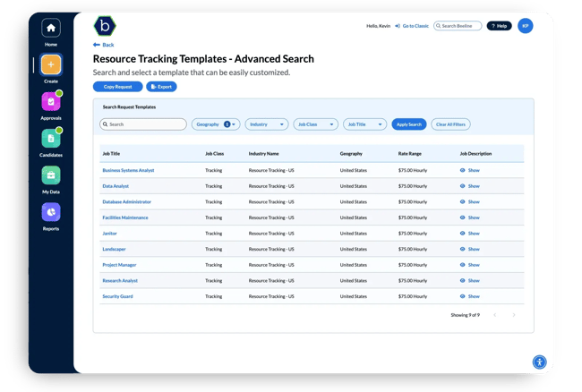582x392 pixels.
Task: Click the template Search input field
Action: click(143, 124)
